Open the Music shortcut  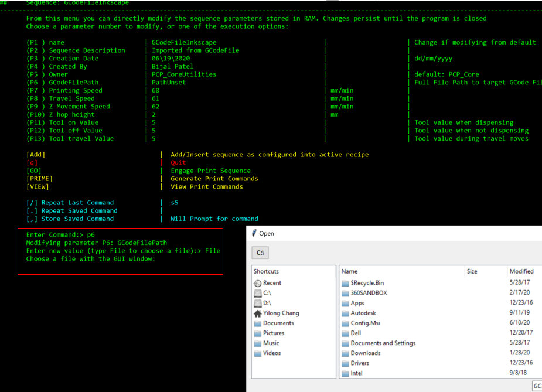pyautogui.click(x=271, y=343)
